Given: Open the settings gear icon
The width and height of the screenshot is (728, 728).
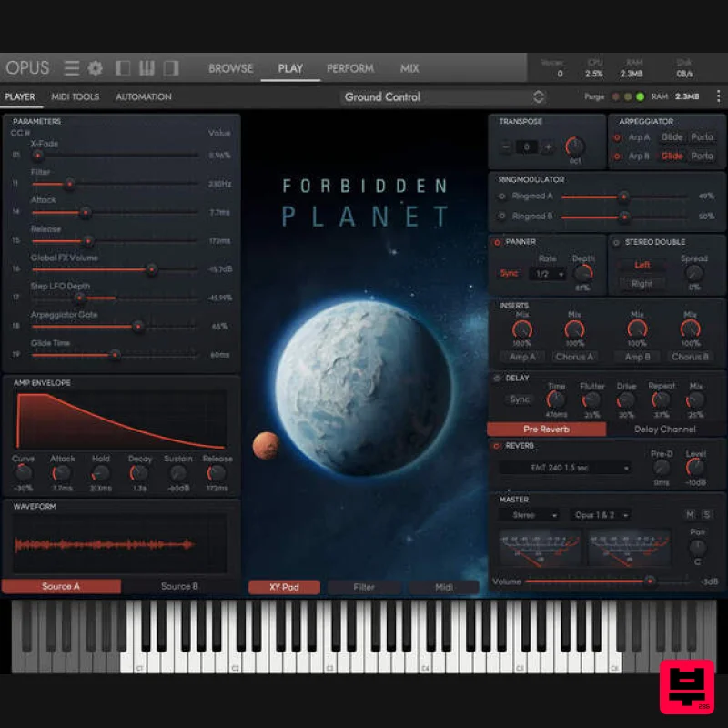Looking at the screenshot, I should tap(96, 68).
